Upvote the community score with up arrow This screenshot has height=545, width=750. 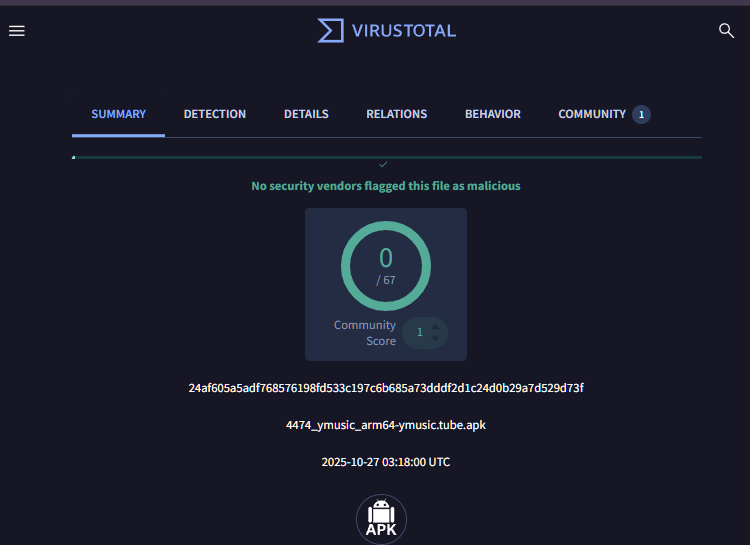coord(435,327)
